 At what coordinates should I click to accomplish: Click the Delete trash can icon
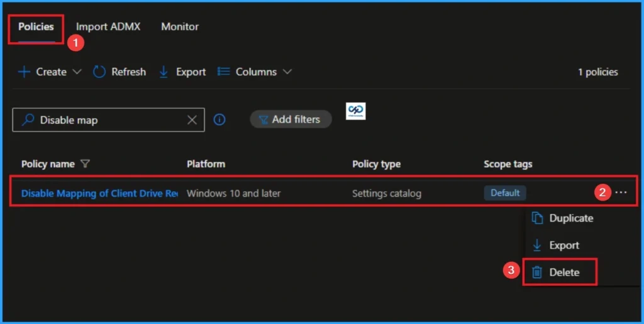point(537,272)
